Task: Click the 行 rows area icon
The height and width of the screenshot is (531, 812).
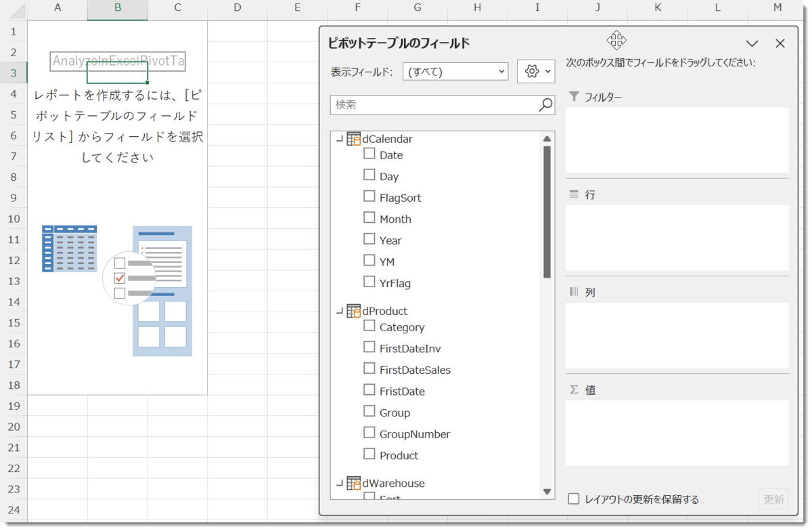Action: point(574,194)
